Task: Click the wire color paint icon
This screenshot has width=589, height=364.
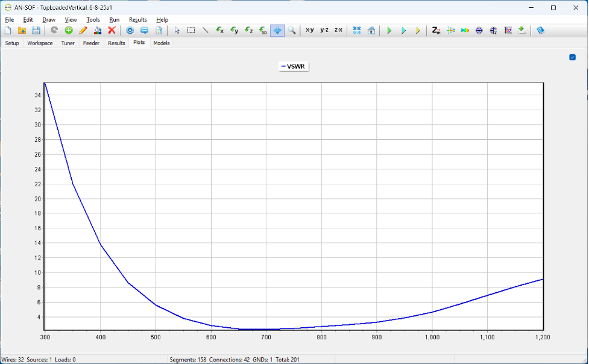Action: [97, 30]
